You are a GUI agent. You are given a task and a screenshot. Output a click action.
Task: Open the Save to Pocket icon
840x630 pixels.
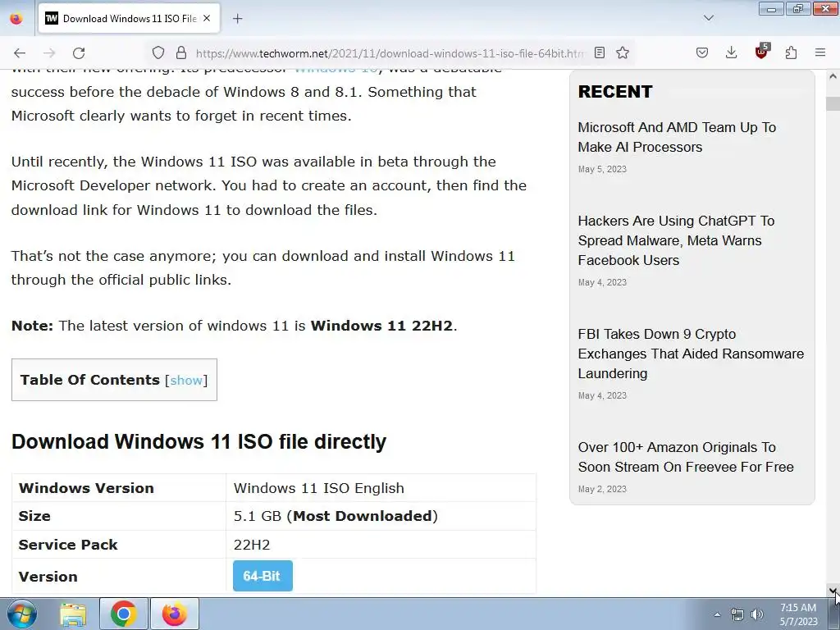(x=702, y=53)
